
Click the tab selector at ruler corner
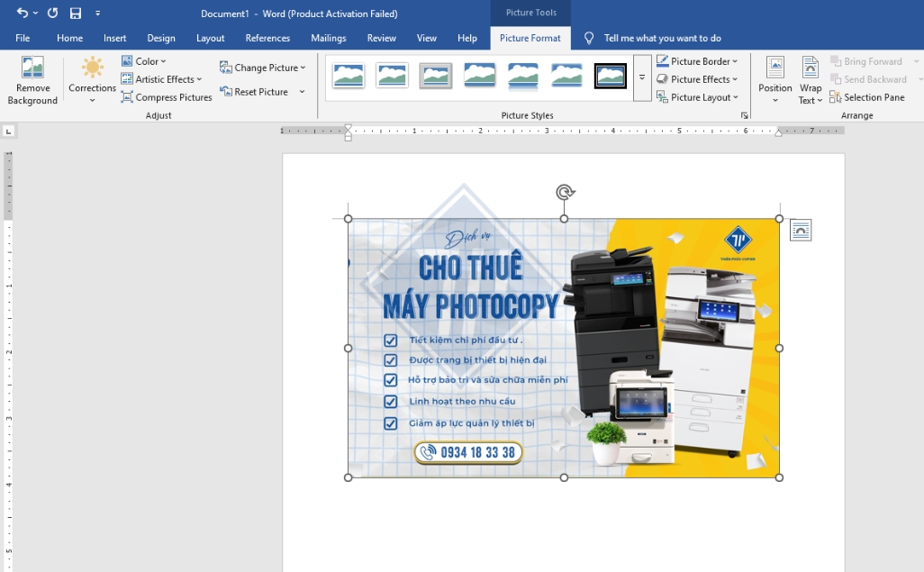pyautogui.click(x=8, y=132)
